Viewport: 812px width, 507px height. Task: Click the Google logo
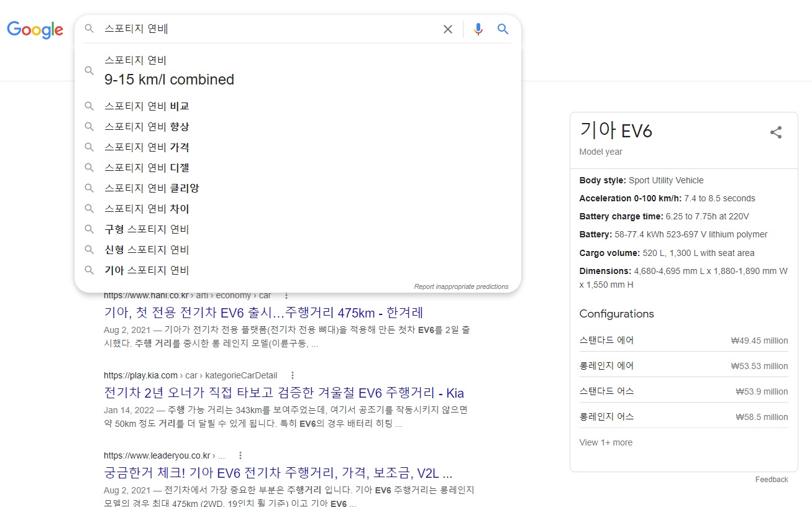(x=35, y=30)
